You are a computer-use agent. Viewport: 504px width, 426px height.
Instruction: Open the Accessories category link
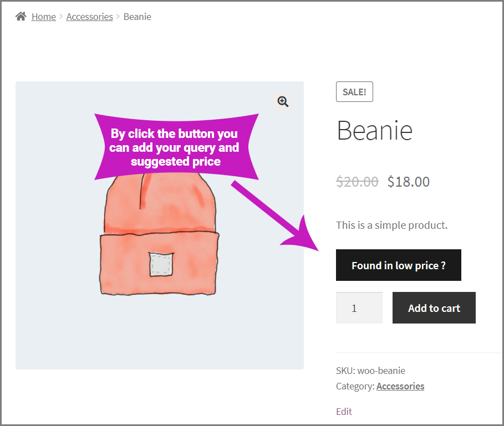click(400, 386)
